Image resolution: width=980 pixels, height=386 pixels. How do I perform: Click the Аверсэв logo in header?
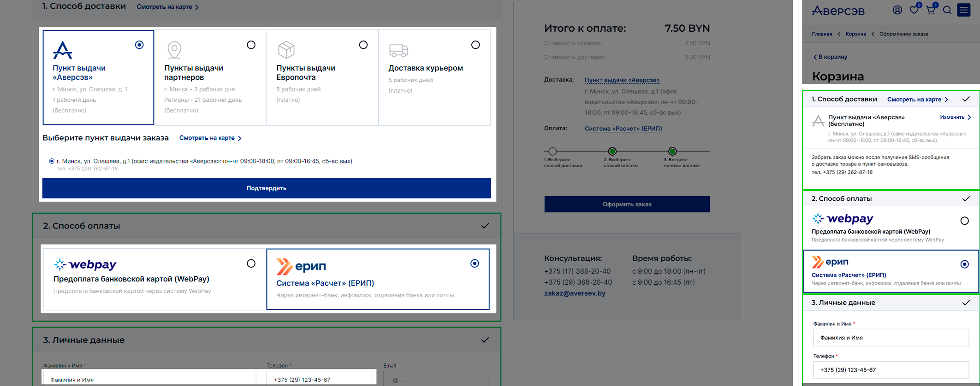[x=838, y=11]
